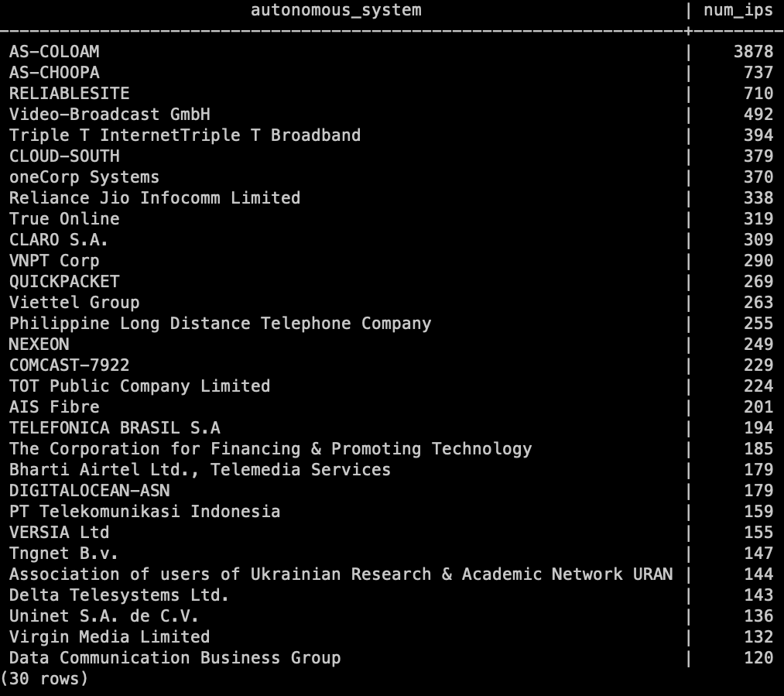
Task: Click Virgin Media Limited text
Action: (109, 637)
